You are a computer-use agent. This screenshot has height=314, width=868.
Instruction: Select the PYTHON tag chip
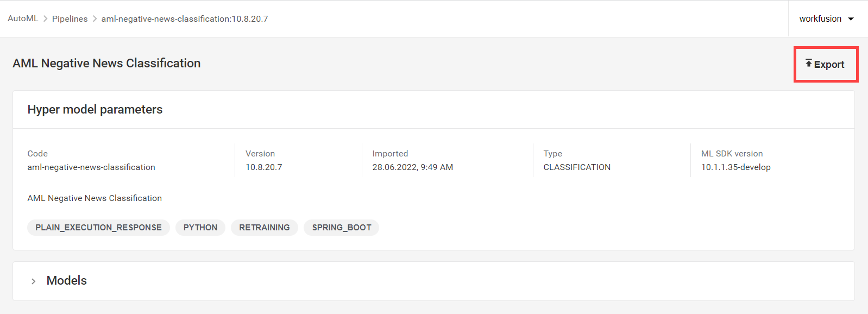pyautogui.click(x=200, y=227)
